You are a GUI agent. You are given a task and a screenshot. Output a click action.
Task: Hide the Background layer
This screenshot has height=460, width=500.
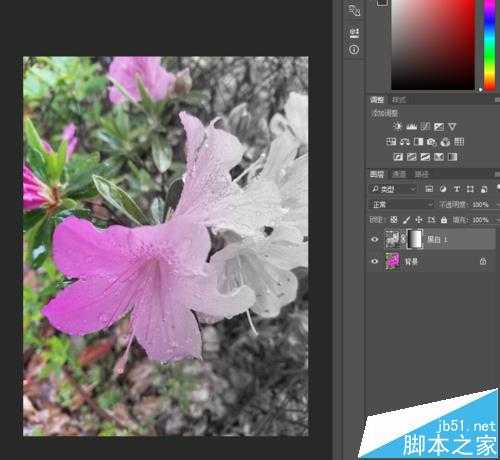pos(375,261)
